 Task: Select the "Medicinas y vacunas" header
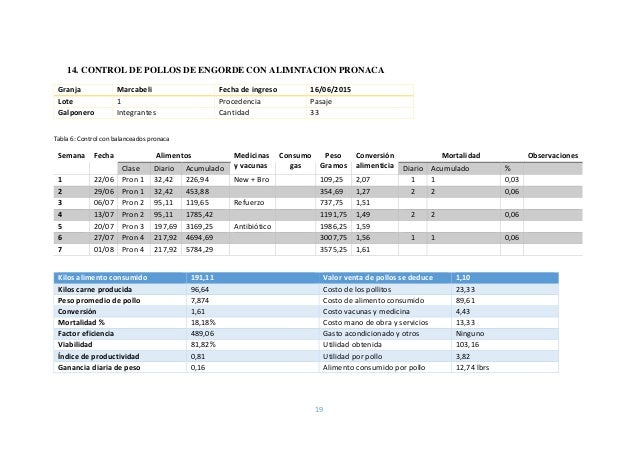[251, 161]
